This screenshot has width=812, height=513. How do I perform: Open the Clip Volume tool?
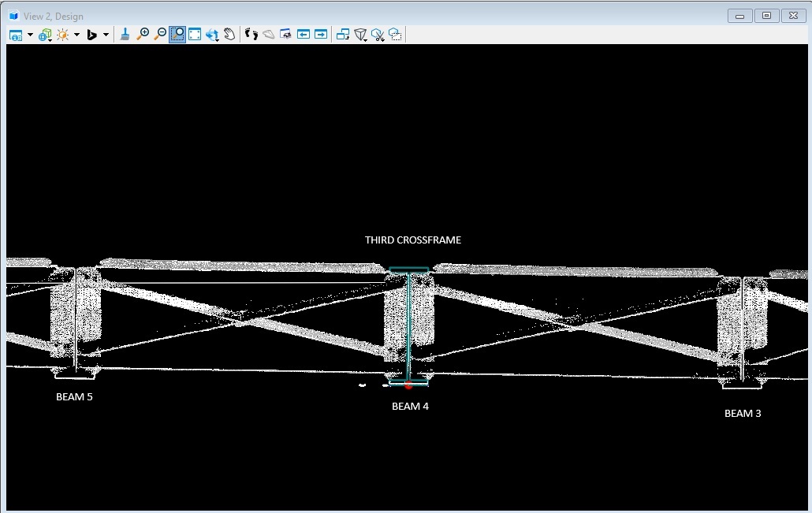click(361, 35)
